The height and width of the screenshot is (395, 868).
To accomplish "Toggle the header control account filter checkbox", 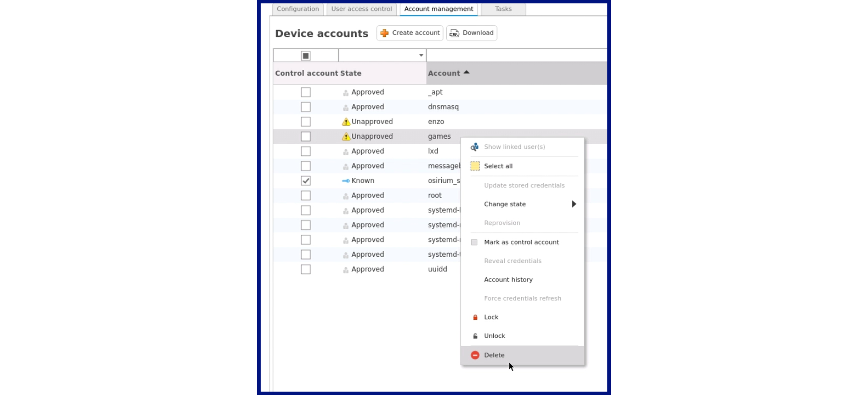I will coord(306,56).
